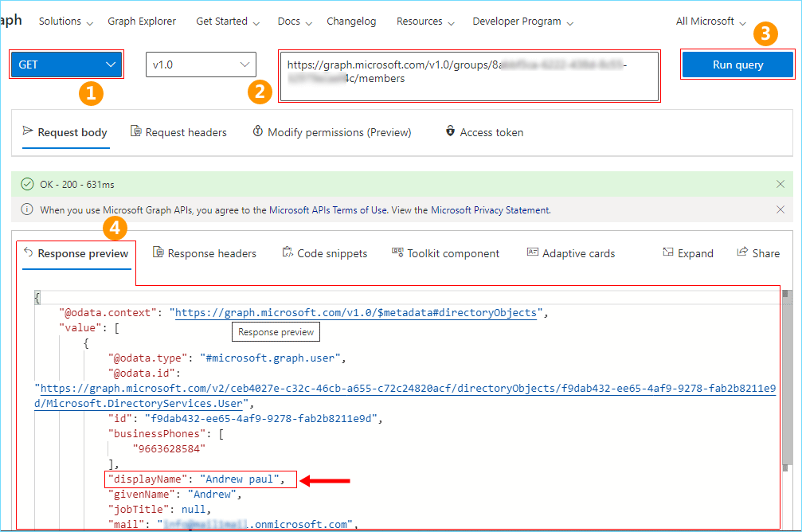Click the query URL input field

468,76
